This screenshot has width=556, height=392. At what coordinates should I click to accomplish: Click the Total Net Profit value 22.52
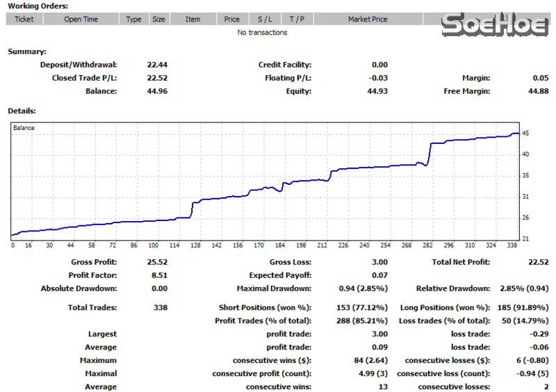coord(538,262)
